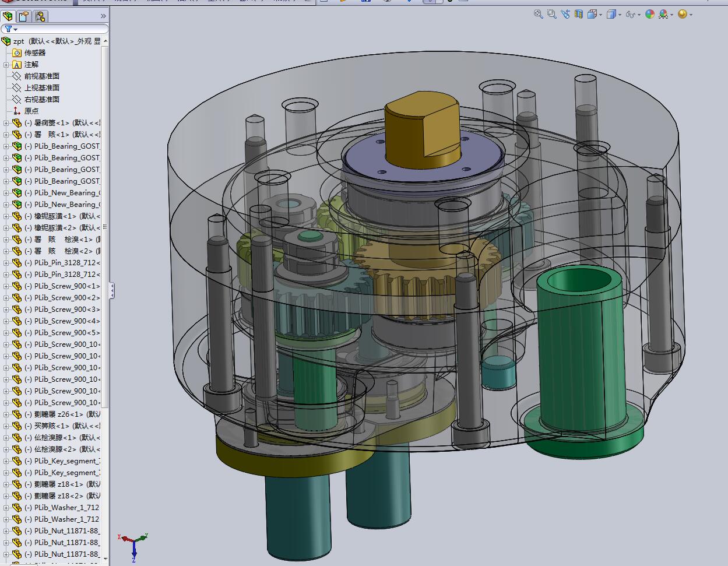Image resolution: width=728 pixels, height=566 pixels.
Task: Select 前视基准面 plane in the tree
Action: coord(41,76)
